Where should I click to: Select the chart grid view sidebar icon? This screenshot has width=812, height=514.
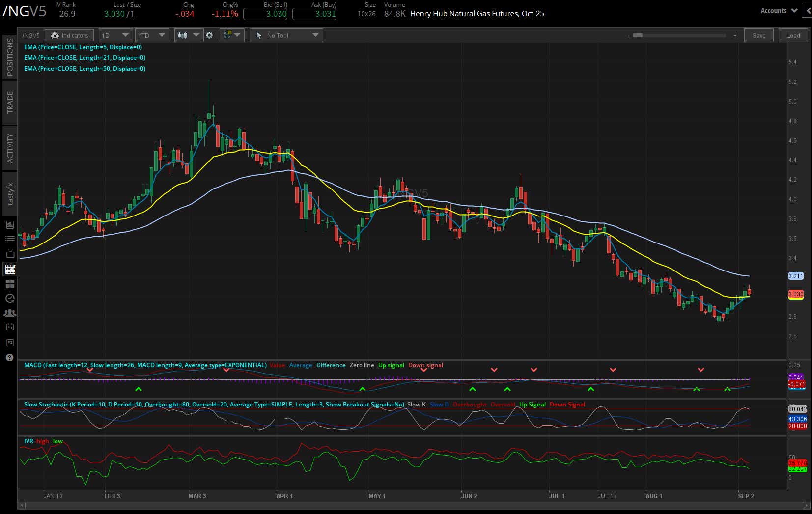click(x=9, y=269)
